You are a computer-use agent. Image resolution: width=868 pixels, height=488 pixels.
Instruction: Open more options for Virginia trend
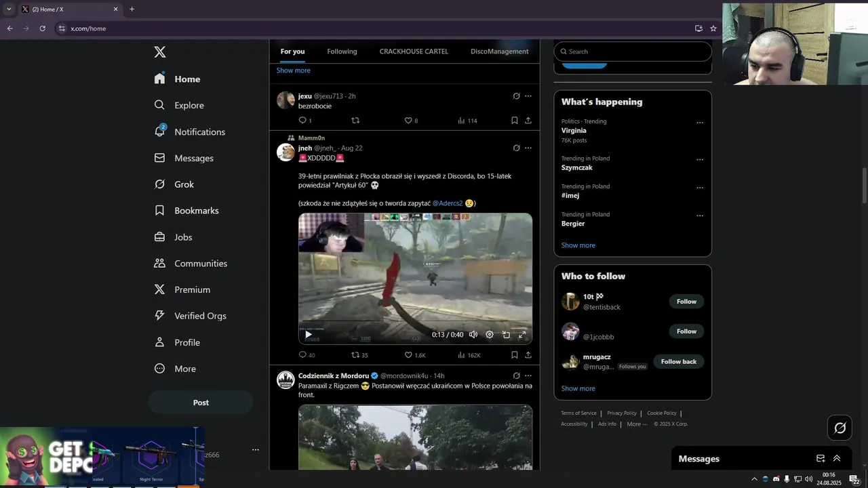700,123
